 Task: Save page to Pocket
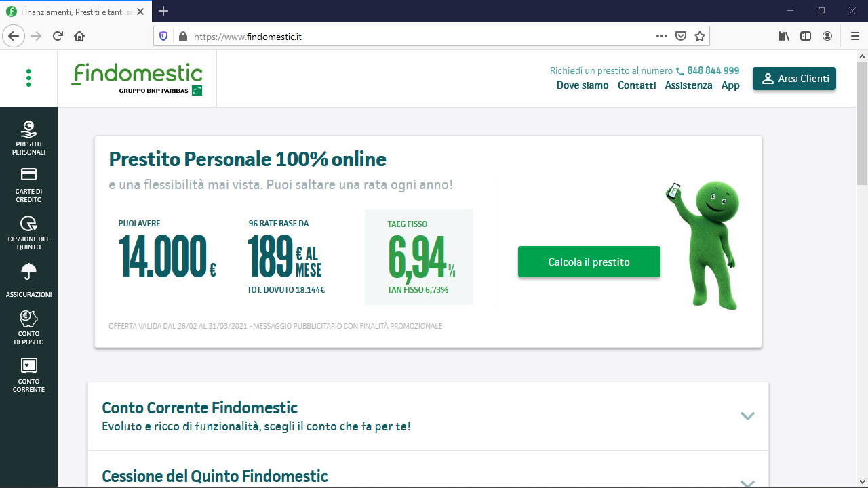681,37
